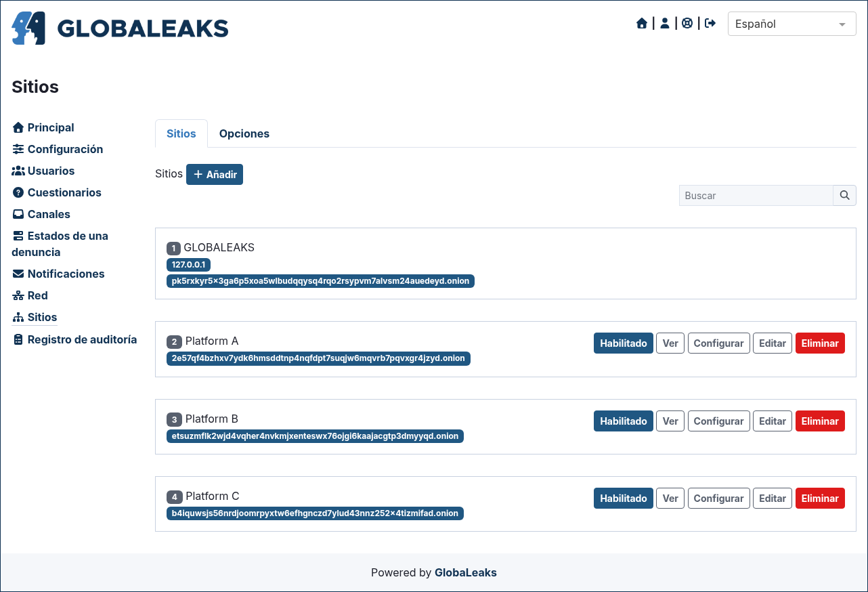Open Red in sidebar
The height and width of the screenshot is (592, 868).
tap(30, 295)
